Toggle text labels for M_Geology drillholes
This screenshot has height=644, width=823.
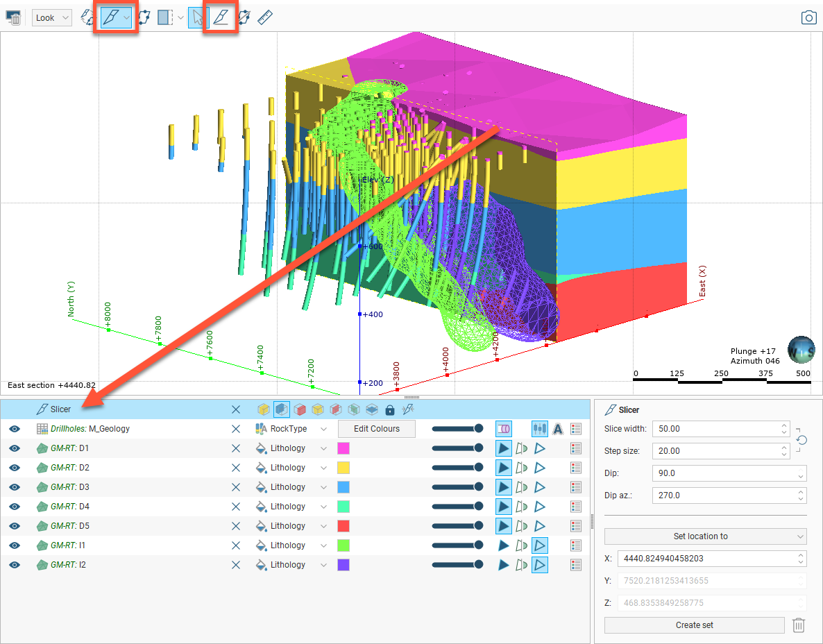pyautogui.click(x=557, y=429)
